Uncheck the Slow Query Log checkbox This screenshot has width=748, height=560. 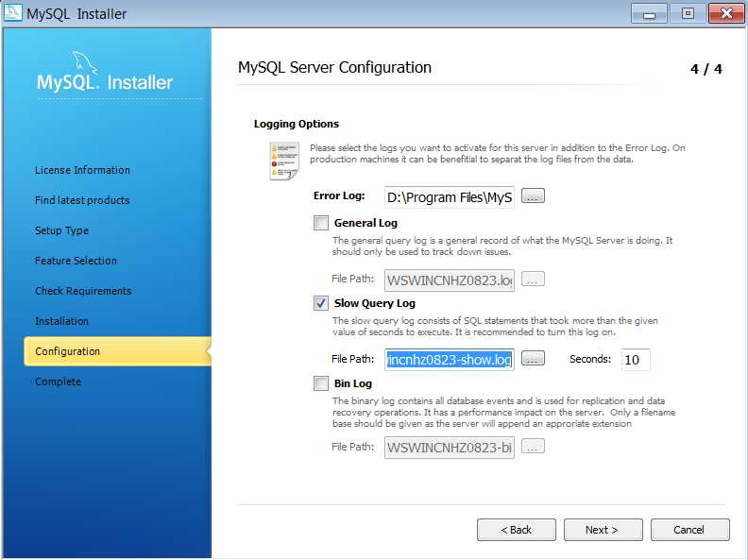(320, 303)
